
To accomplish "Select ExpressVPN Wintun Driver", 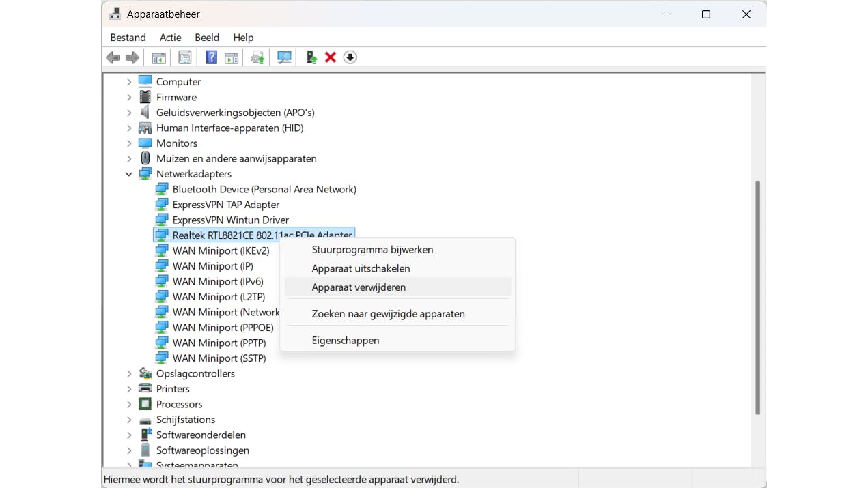I will [231, 220].
